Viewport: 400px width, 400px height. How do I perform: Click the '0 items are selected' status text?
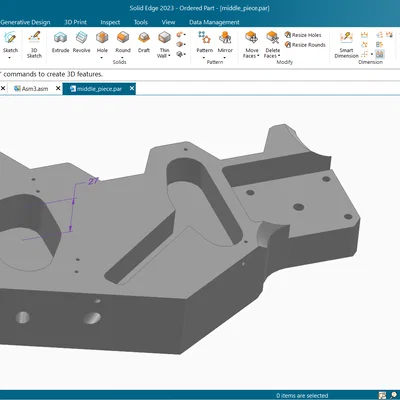(302, 396)
